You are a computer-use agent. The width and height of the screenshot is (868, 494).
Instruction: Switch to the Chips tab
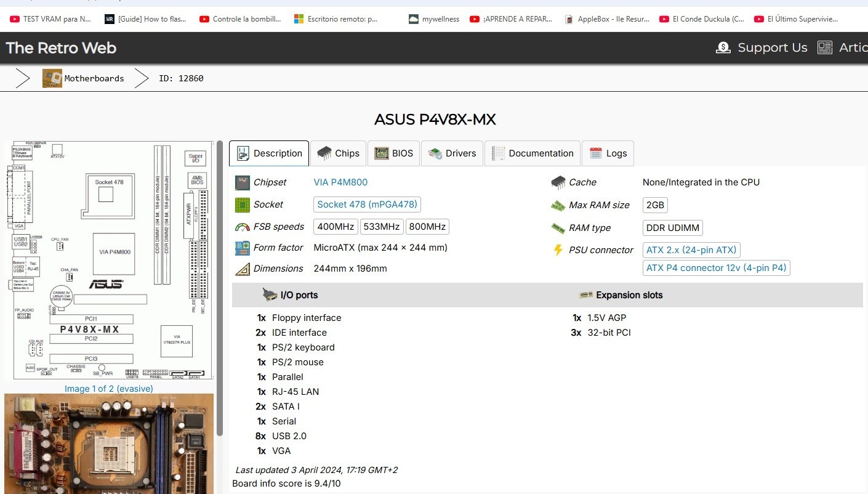(x=338, y=153)
